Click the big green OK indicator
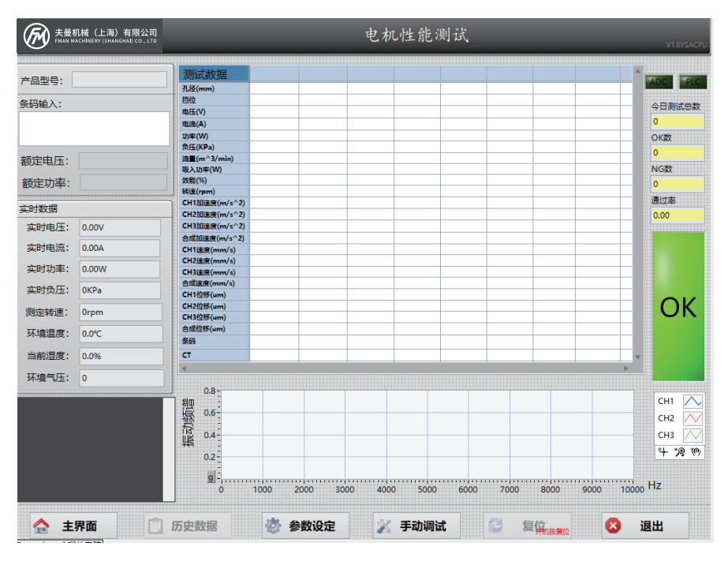The image size is (728, 565). click(x=678, y=307)
